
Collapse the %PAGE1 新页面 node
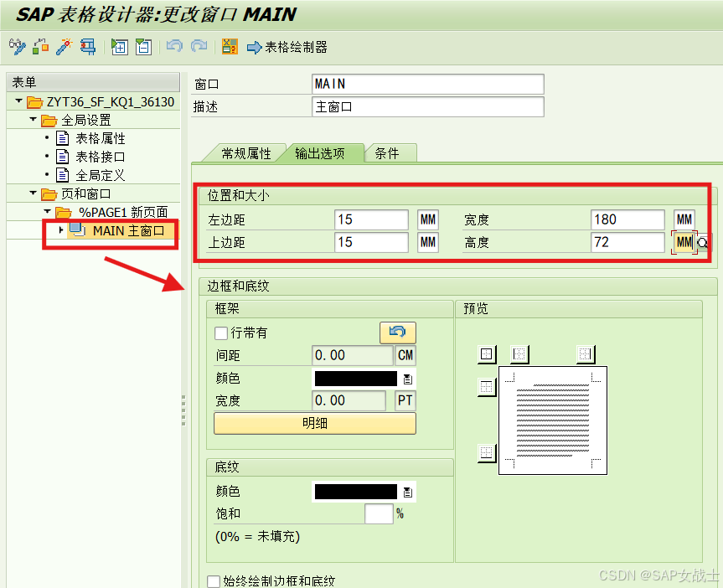tap(47, 211)
